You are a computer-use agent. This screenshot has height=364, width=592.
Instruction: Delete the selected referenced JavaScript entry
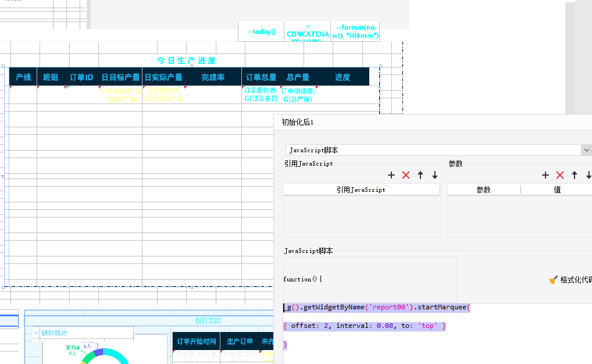(x=406, y=175)
